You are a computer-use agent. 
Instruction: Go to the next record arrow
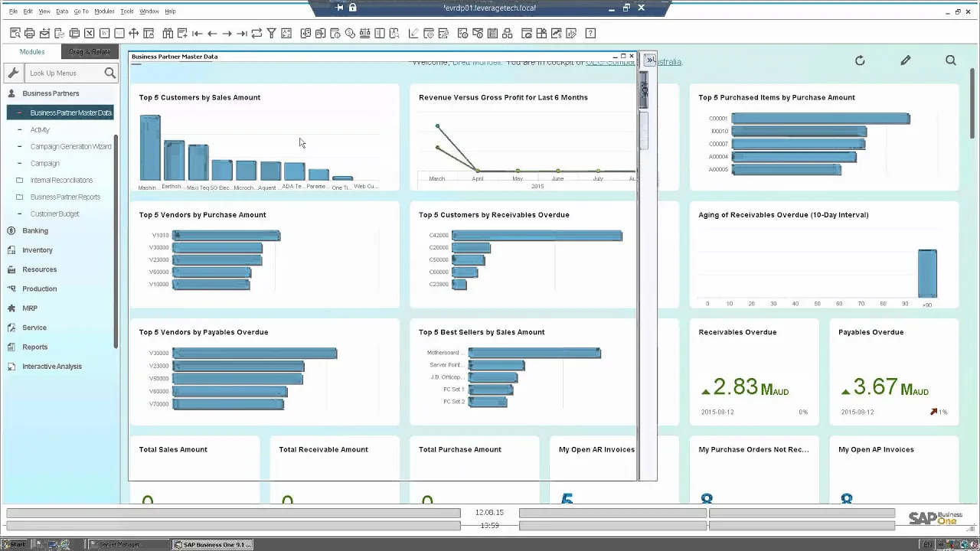coord(227,33)
